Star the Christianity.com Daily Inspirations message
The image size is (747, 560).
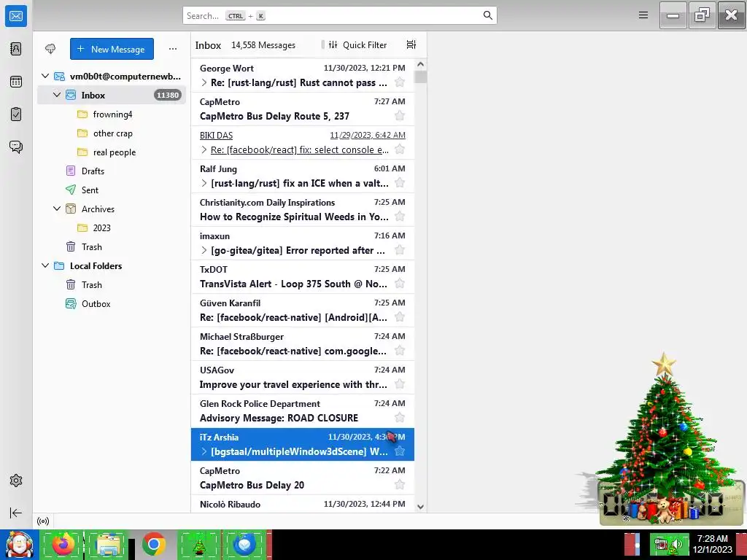click(400, 217)
